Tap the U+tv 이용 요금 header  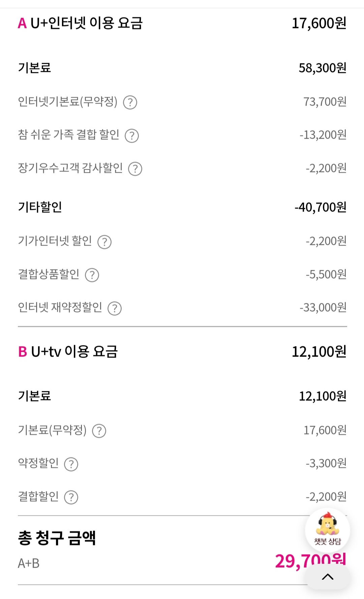tap(68, 351)
